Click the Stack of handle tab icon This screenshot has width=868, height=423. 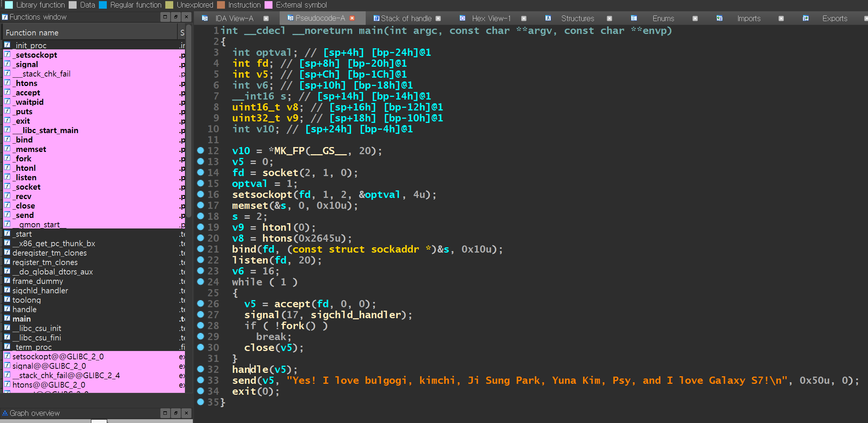376,18
